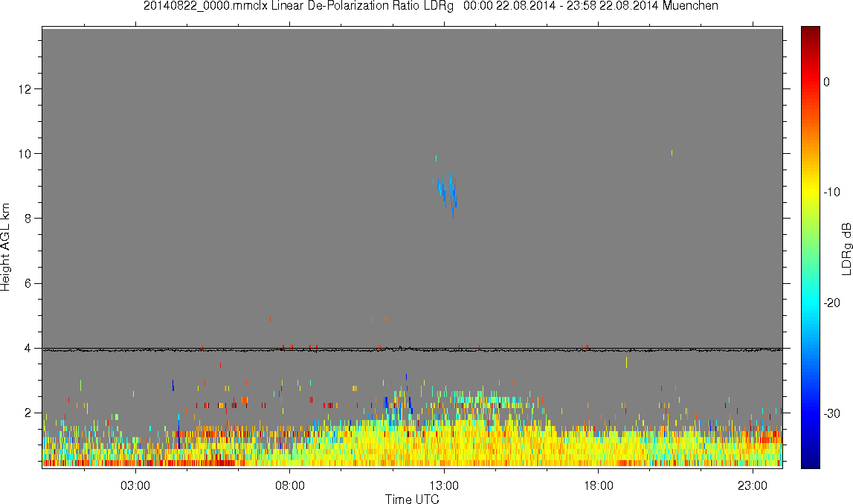Click the plot title mentioning LDRg Muenchen
This screenshot has width=853, height=504.
pos(431,6)
